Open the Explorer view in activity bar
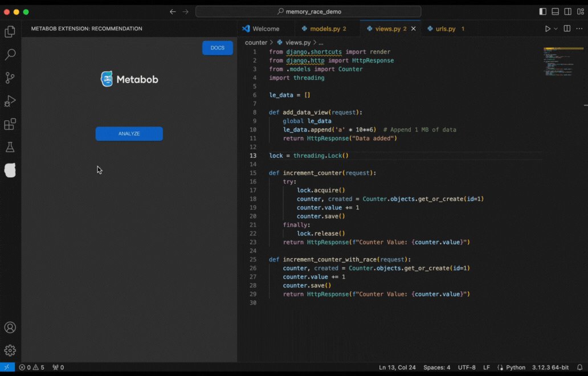588x376 pixels. (x=10, y=31)
